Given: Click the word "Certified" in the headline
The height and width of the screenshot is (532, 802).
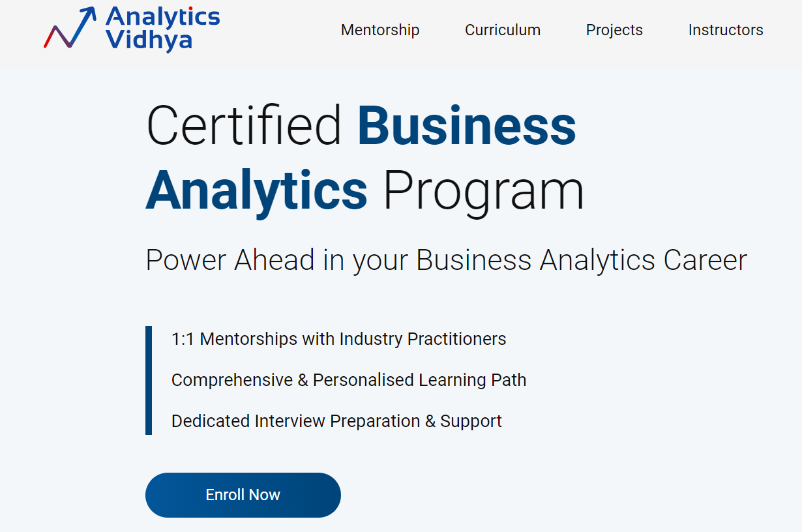Looking at the screenshot, I should coord(245,125).
